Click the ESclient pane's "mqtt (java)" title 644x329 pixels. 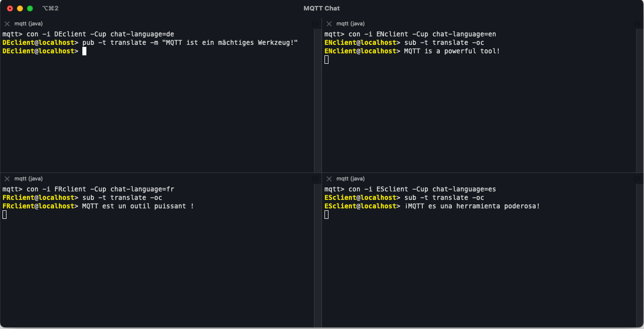350,178
